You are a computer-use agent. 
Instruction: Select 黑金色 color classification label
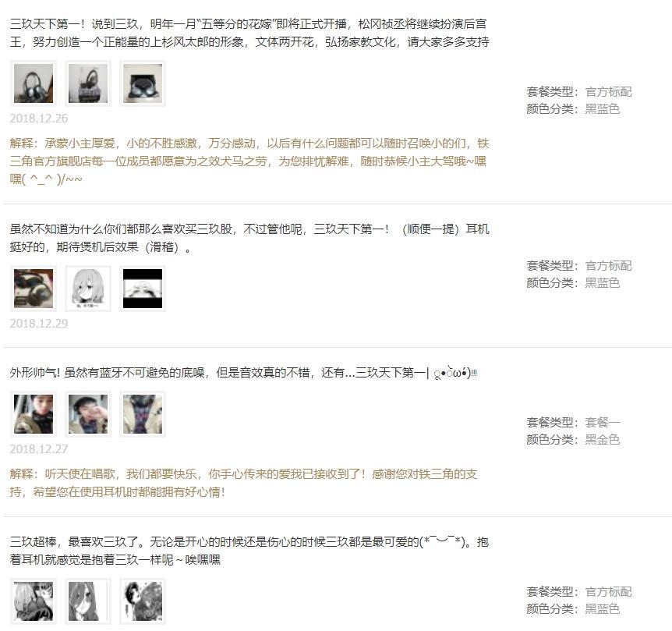click(x=603, y=439)
